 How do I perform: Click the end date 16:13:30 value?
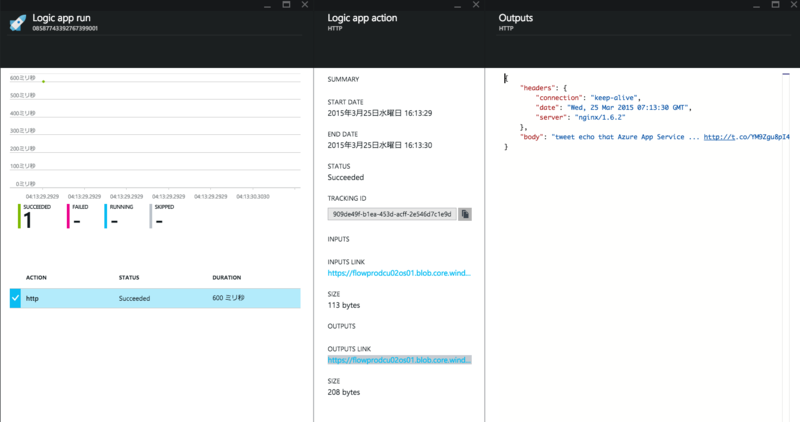coord(380,145)
